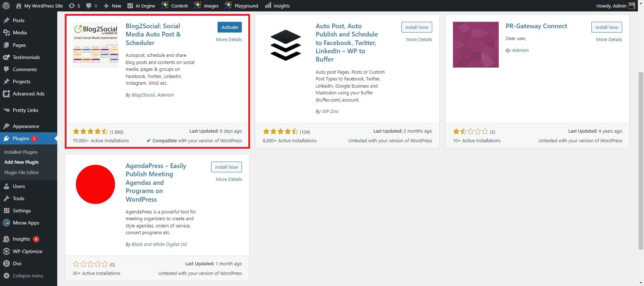Image resolution: width=644 pixels, height=286 pixels.
Task: Open Pretty Links sidebar icon
Action: [6, 110]
